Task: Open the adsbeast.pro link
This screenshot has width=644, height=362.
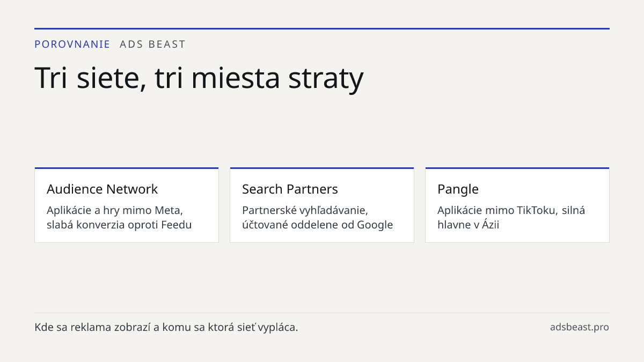Action: pos(580,327)
